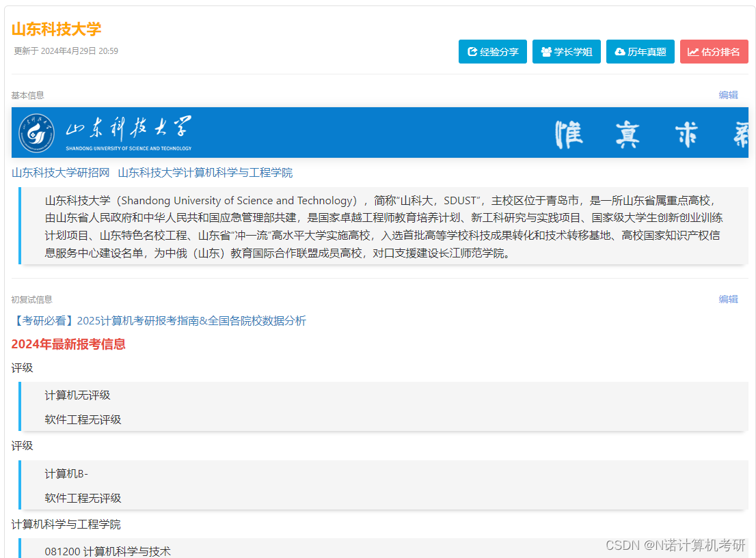Click the 山东科技大学 page title

(57, 29)
